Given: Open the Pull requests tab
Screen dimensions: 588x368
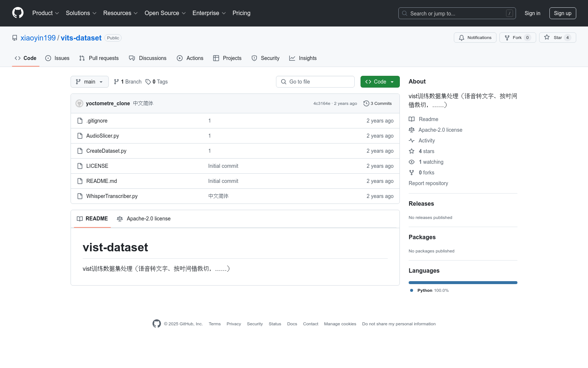Looking at the screenshot, I should [99, 58].
